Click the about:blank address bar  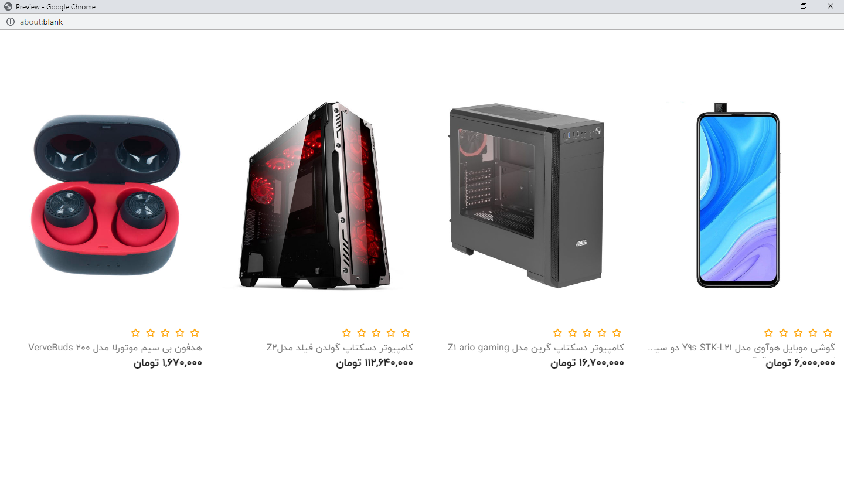coord(422,22)
